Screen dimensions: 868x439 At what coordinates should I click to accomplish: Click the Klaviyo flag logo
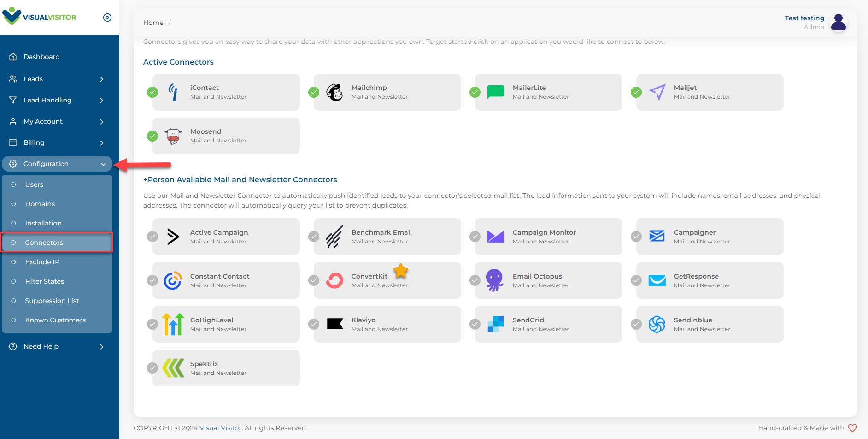click(335, 324)
